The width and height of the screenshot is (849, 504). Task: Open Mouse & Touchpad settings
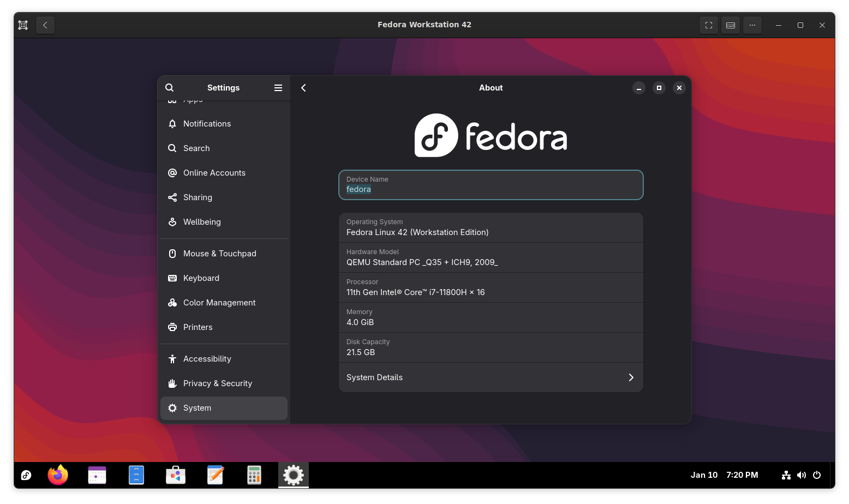click(x=219, y=254)
